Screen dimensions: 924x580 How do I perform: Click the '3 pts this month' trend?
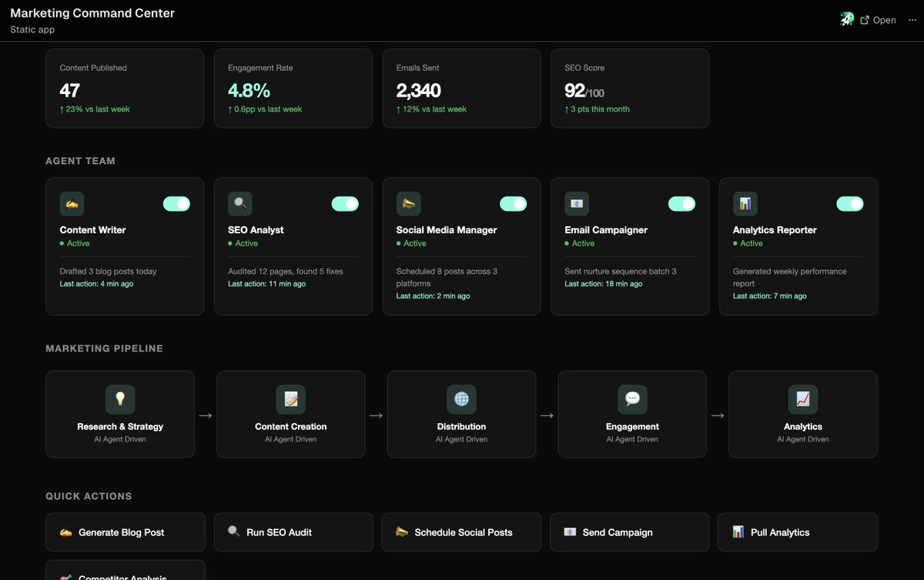tap(597, 109)
